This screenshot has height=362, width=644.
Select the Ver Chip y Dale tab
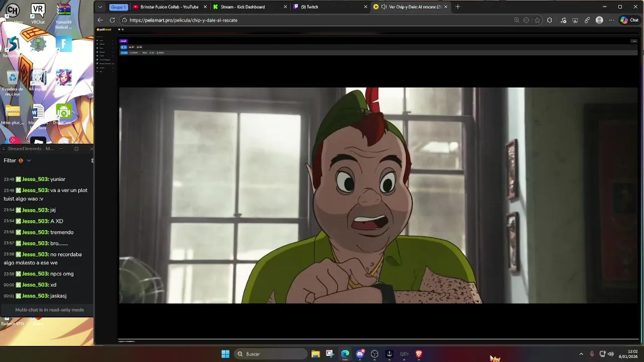pyautogui.click(x=410, y=7)
